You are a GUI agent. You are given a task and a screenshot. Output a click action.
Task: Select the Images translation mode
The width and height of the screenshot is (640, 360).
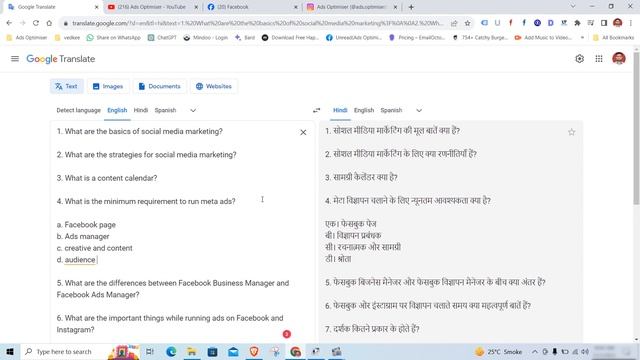tap(108, 86)
